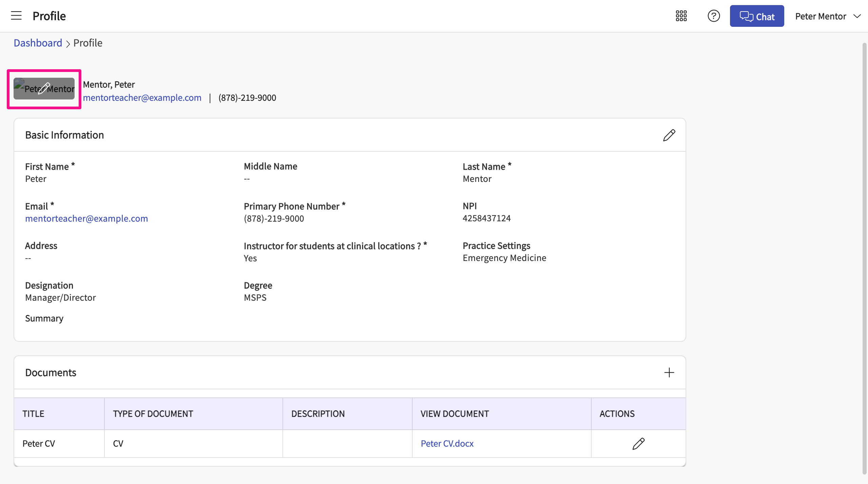The image size is (868, 484).
Task: Click the Profile breadcrumb item
Action: [x=88, y=43]
